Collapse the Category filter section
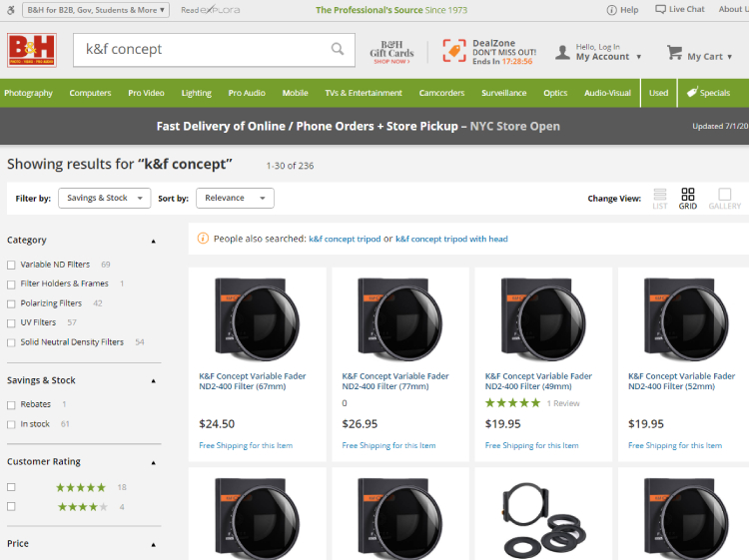 [x=153, y=241]
